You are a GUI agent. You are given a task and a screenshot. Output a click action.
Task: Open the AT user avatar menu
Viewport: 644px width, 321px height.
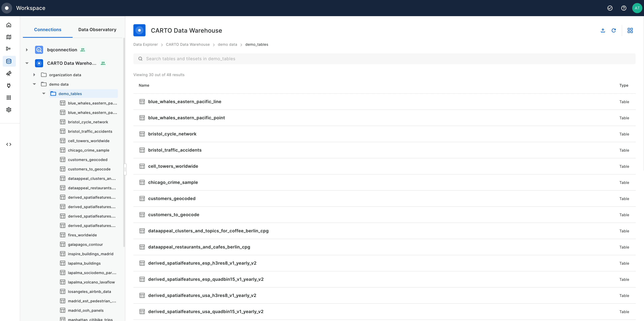(637, 8)
